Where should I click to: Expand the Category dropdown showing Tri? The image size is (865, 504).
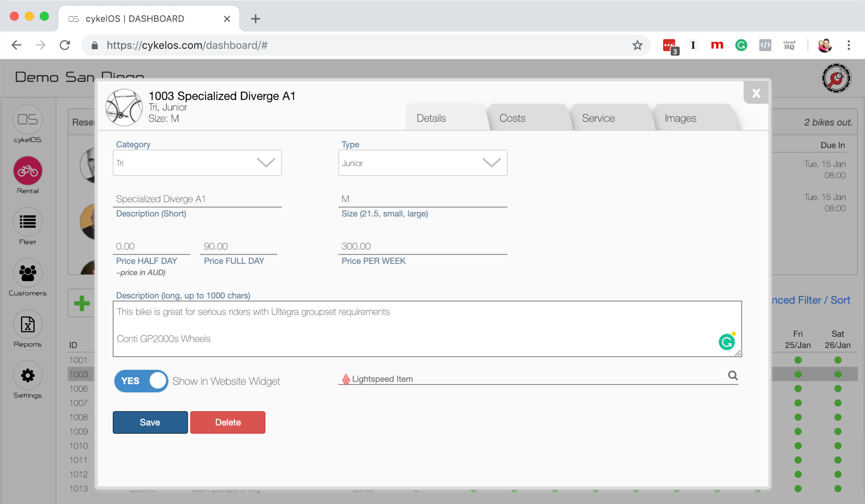pyautogui.click(x=197, y=163)
